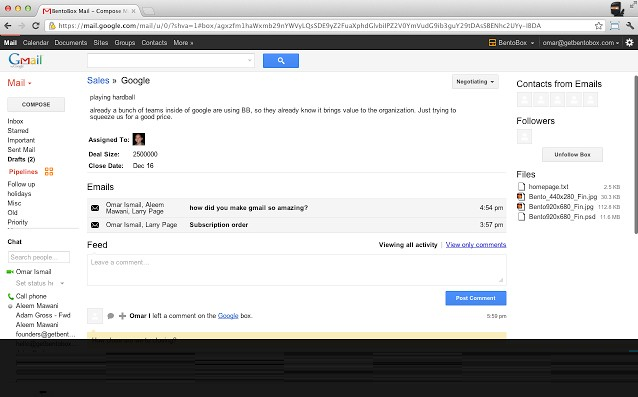This screenshot has width=638, height=397.
Task: Click inside the Leave a comment box
Action: (x=297, y=270)
